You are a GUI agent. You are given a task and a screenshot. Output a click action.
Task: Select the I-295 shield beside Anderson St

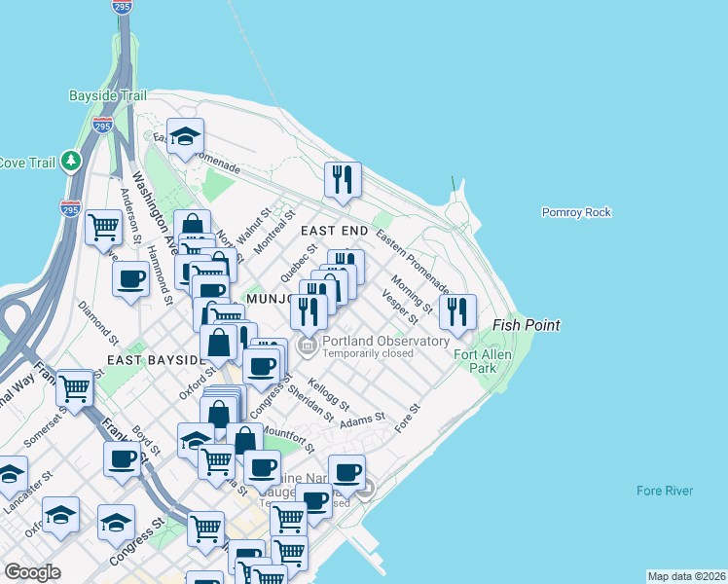click(70, 209)
